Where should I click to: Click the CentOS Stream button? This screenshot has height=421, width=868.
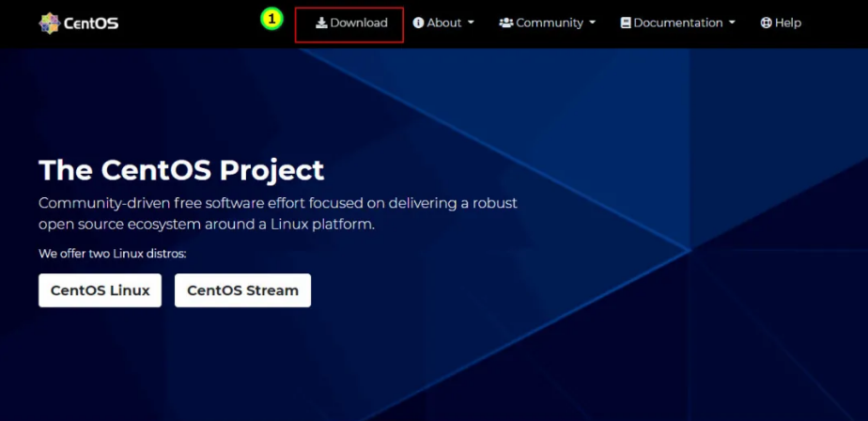pyautogui.click(x=242, y=290)
